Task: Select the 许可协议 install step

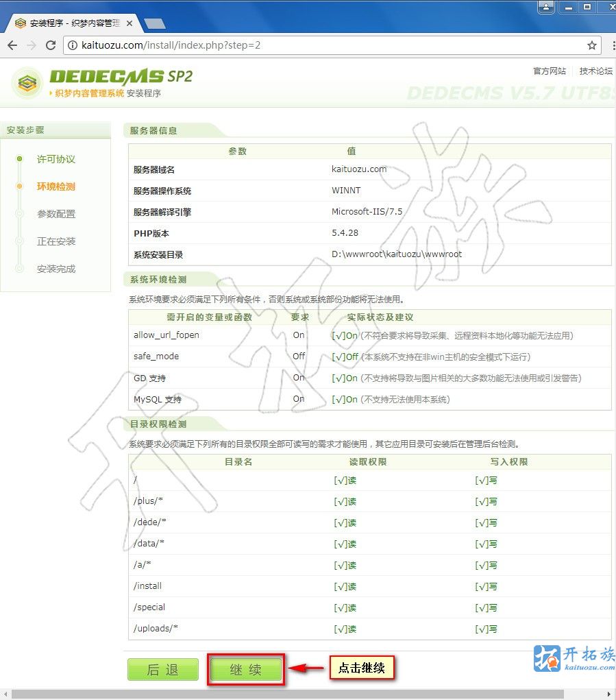Action: (56, 159)
